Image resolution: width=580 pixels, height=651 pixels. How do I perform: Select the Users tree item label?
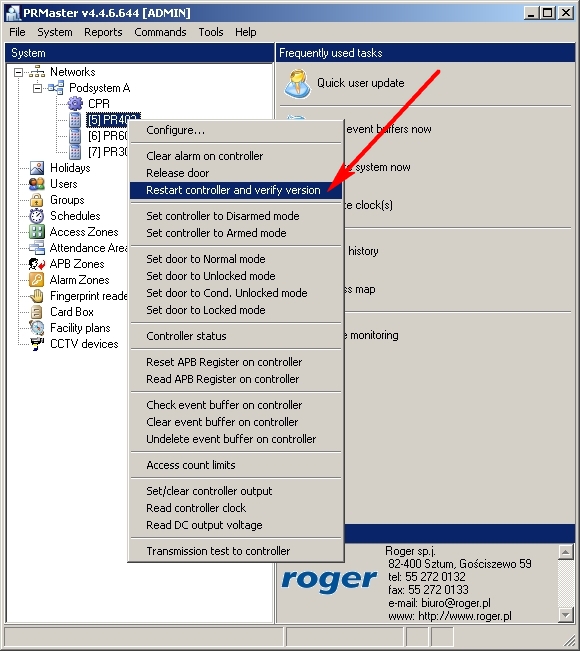point(64,184)
